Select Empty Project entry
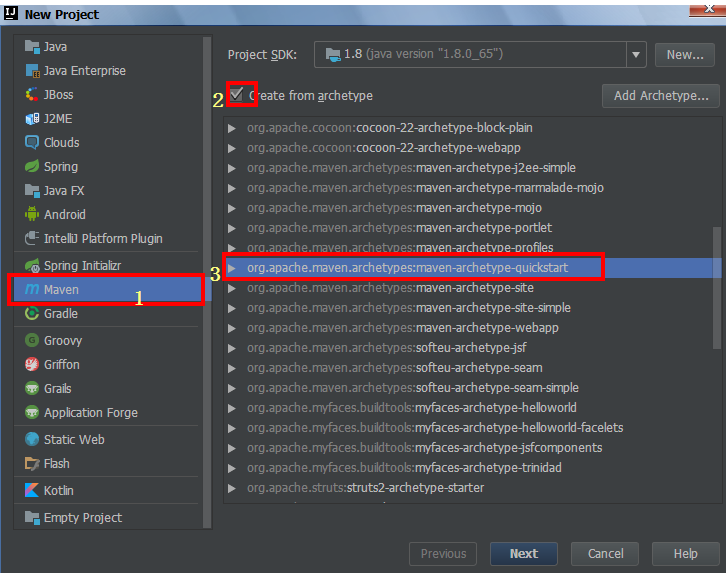 pyautogui.click(x=106, y=517)
